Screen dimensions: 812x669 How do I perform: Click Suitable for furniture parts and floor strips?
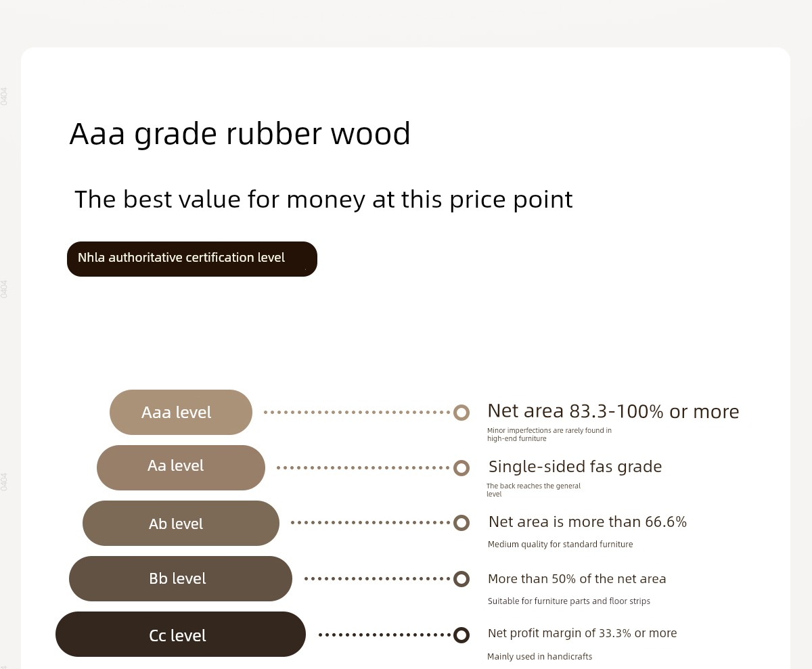pos(569,601)
